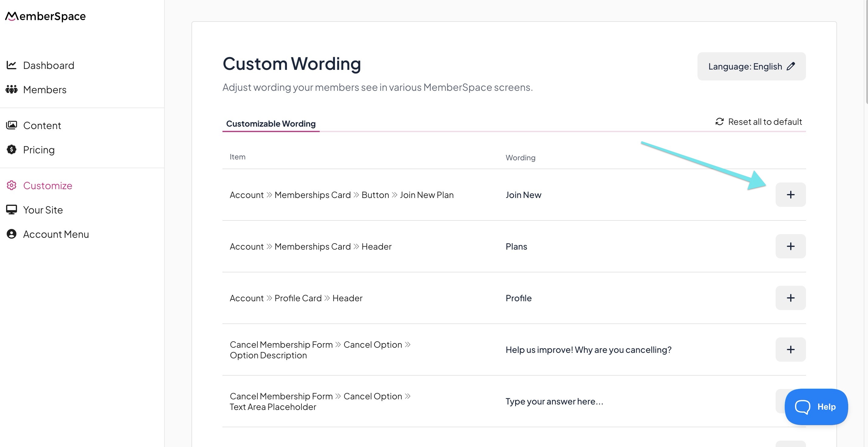The width and height of the screenshot is (868, 447).
Task: Click the chat bubble icon in Help widget
Action: click(x=803, y=407)
